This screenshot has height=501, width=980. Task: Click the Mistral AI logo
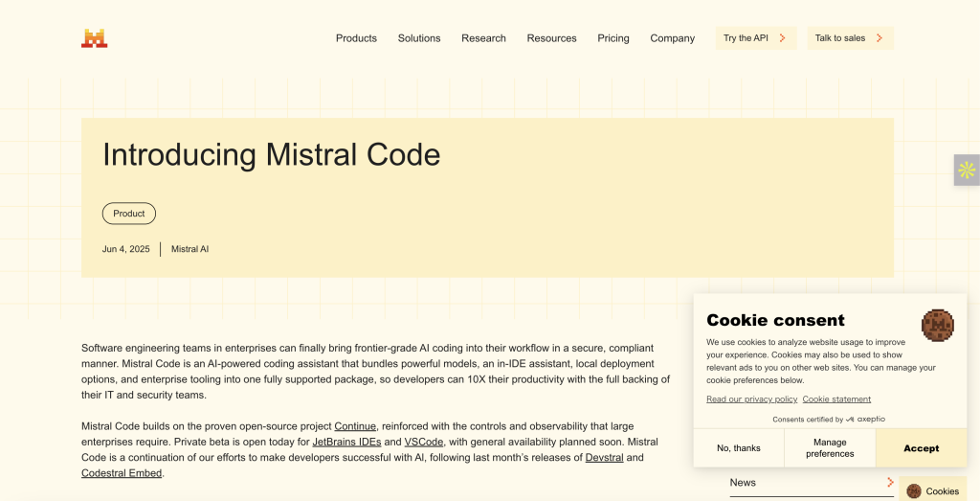(94, 38)
